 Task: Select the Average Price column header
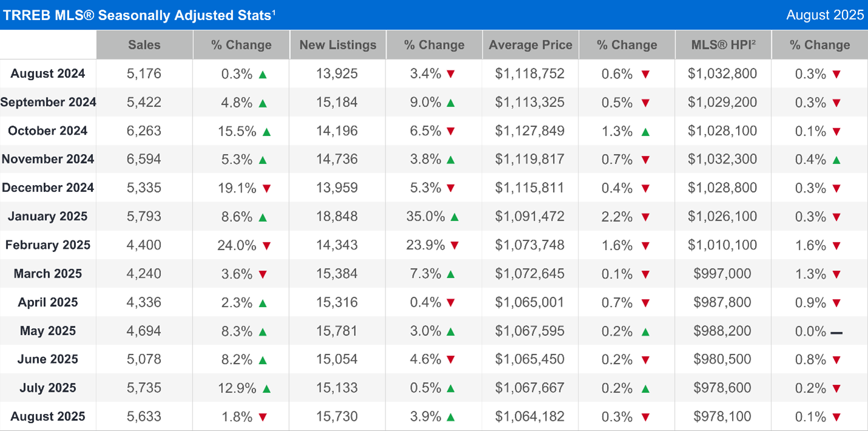click(530, 44)
